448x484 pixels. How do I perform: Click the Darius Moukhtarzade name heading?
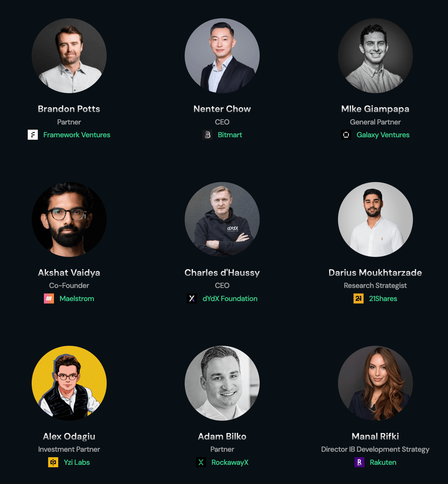point(375,272)
